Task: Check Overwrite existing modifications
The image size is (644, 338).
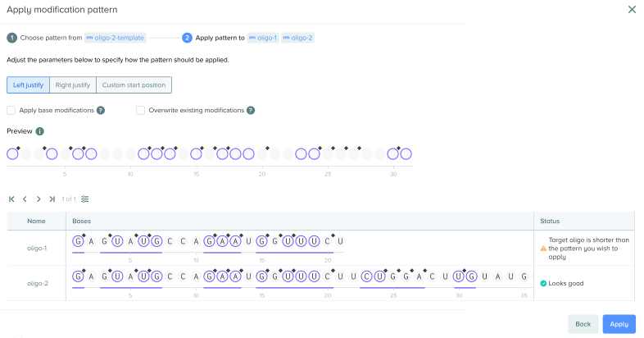Action: [140, 110]
